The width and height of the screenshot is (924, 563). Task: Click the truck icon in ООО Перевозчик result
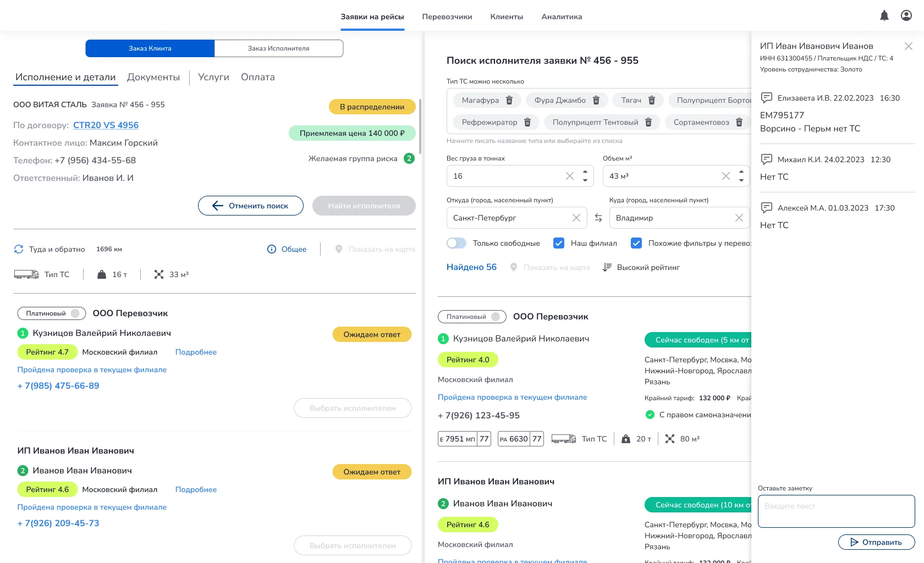(564, 439)
